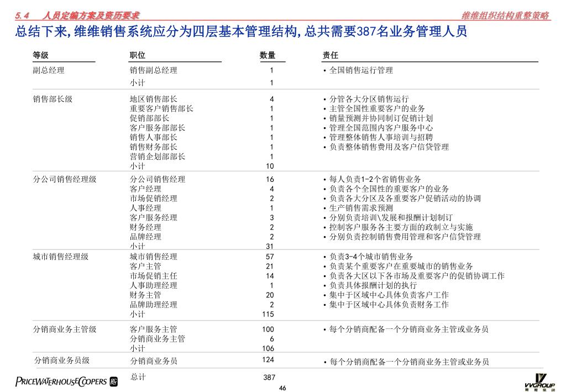The image size is (566, 392).
Task: Click the header text 维维组织结构重整策略
Action: point(505,15)
